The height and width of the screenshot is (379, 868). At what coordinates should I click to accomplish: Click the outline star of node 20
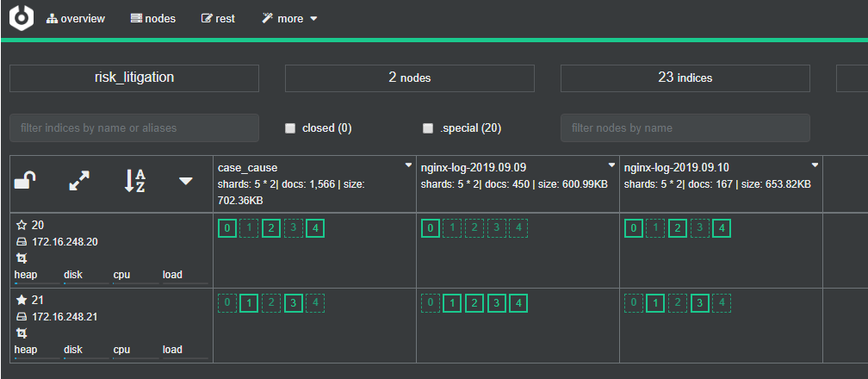tap(22, 225)
